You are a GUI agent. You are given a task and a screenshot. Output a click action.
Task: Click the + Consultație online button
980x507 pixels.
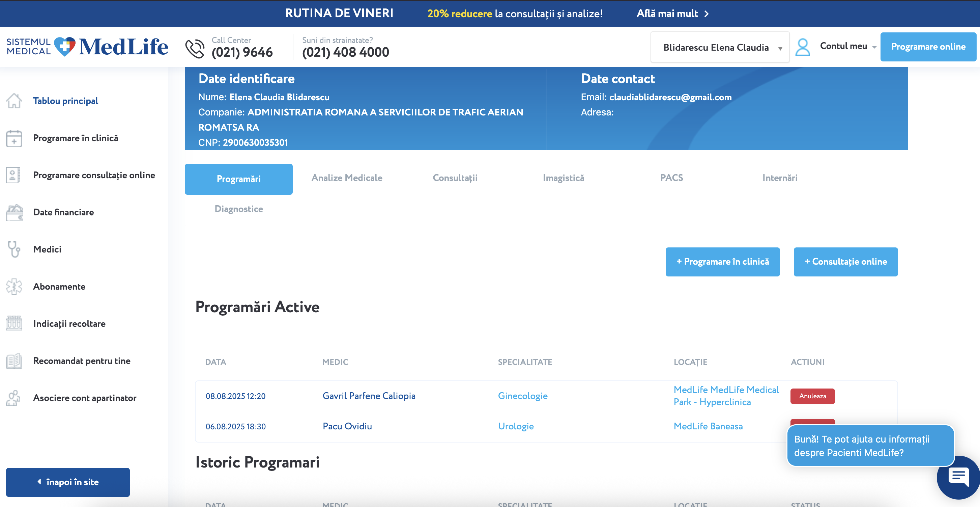pyautogui.click(x=845, y=262)
